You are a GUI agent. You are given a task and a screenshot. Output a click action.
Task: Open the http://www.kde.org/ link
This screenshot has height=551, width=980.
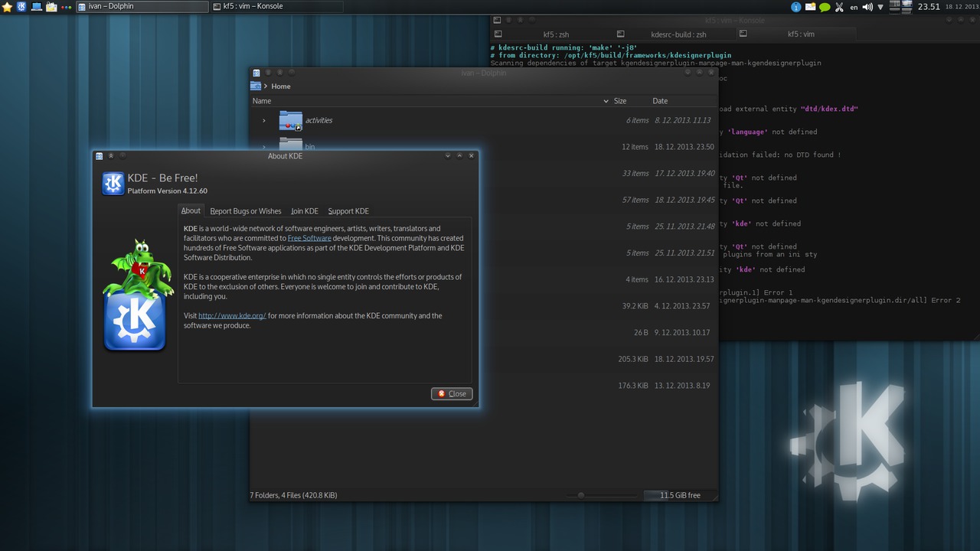click(232, 315)
